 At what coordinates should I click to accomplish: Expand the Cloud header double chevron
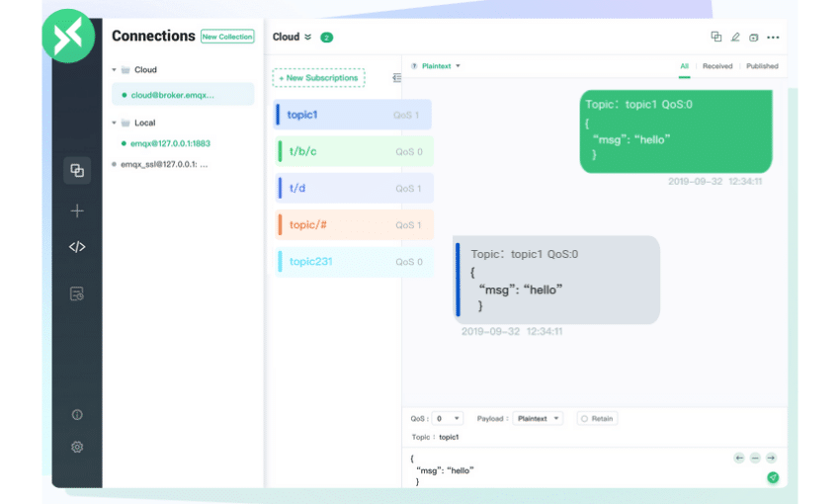[x=307, y=38]
